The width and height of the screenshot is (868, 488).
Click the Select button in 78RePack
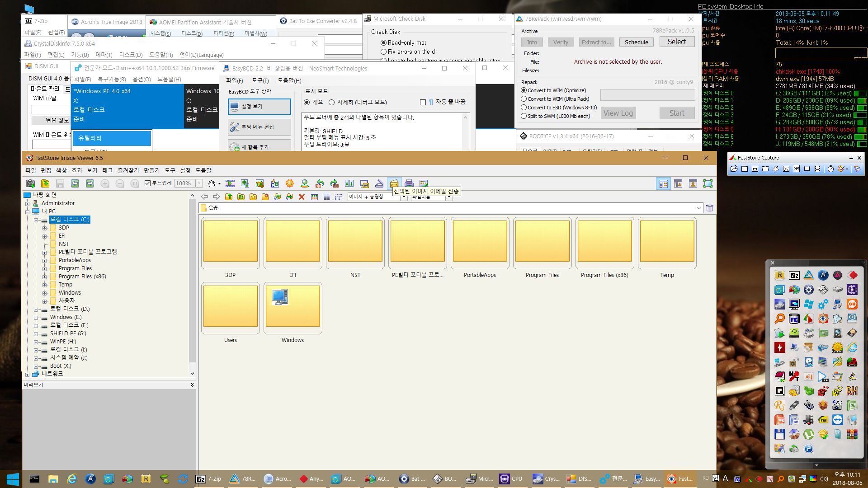coord(677,42)
